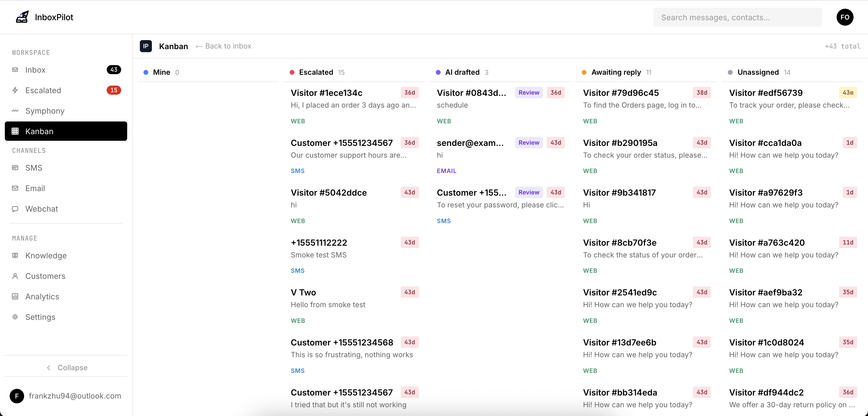Click the Escalated lightning bolt icon
Screen dimensions: 868x416
(x=15, y=90)
